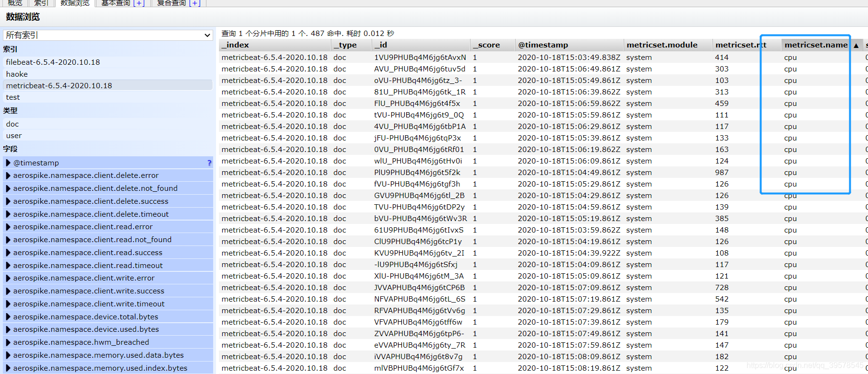Screen dimensions: 868x374
Task: Open document 81U_PHUBq4M6jg6tk_1R
Action: (420, 92)
